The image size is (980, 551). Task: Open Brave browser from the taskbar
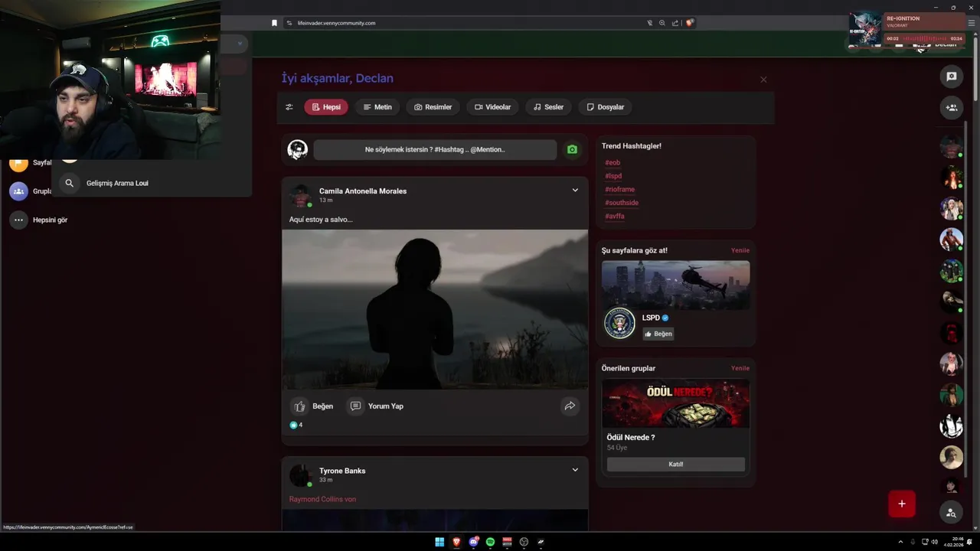point(456,542)
